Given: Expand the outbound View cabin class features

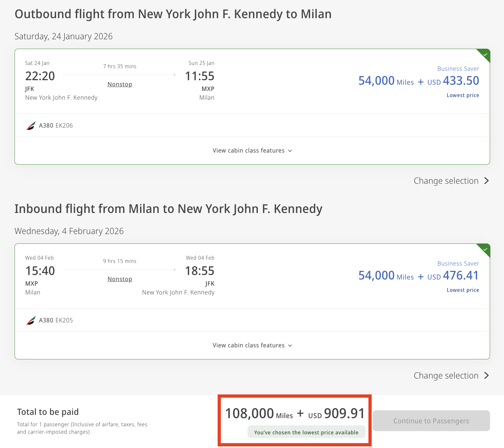Looking at the screenshot, I should click(x=248, y=151).
